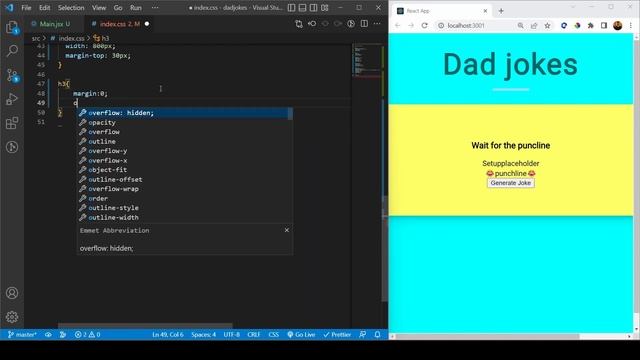640x360 pixels.
Task: Open the File menu
Action: (26, 8)
